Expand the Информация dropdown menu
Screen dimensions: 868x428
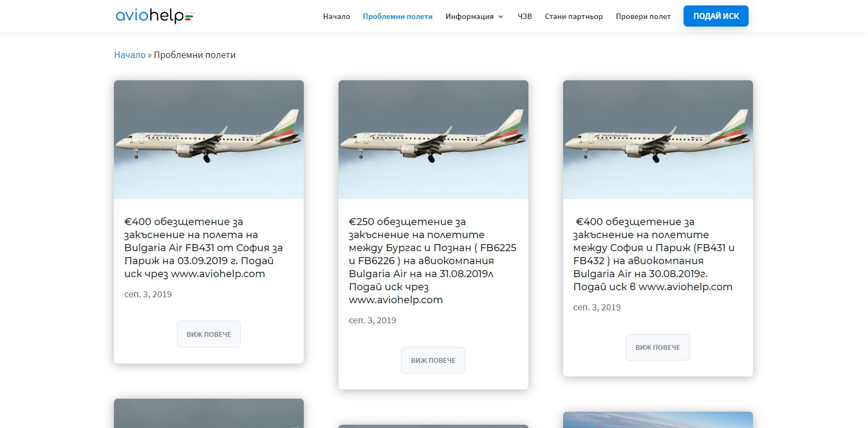[474, 16]
